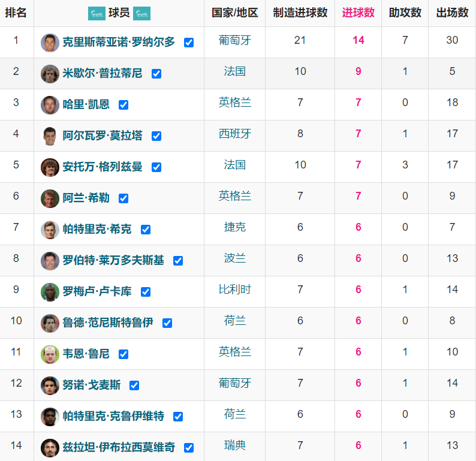
Task: Toggle the checkbox beside 哈里·凯恩
Action: click(123, 105)
